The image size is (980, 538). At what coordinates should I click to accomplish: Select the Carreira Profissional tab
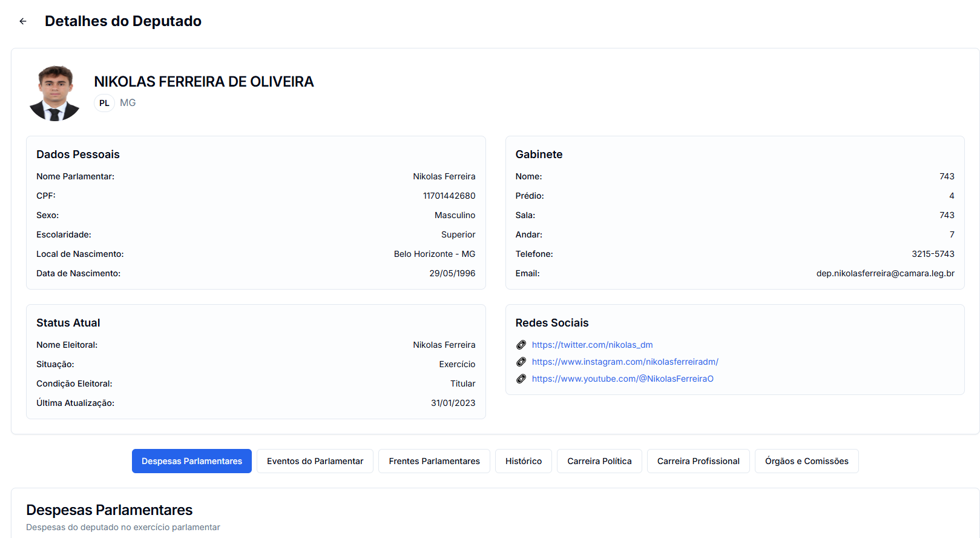[x=698, y=461]
